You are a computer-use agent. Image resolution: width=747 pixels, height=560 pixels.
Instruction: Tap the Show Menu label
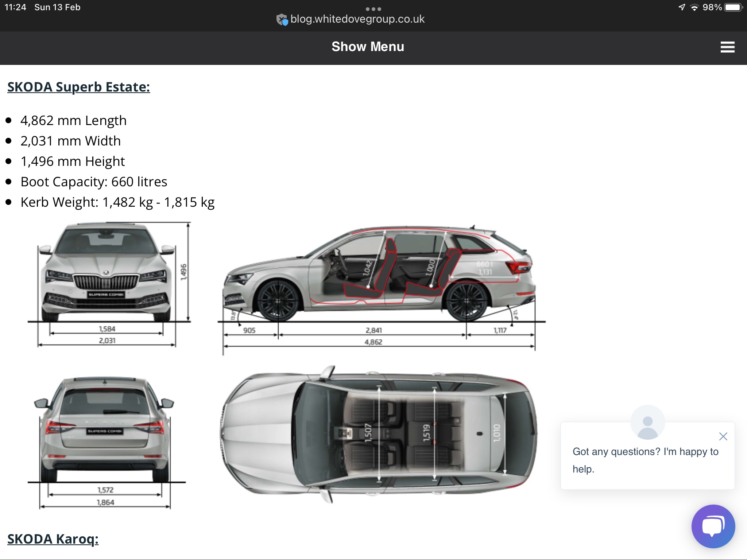click(368, 47)
